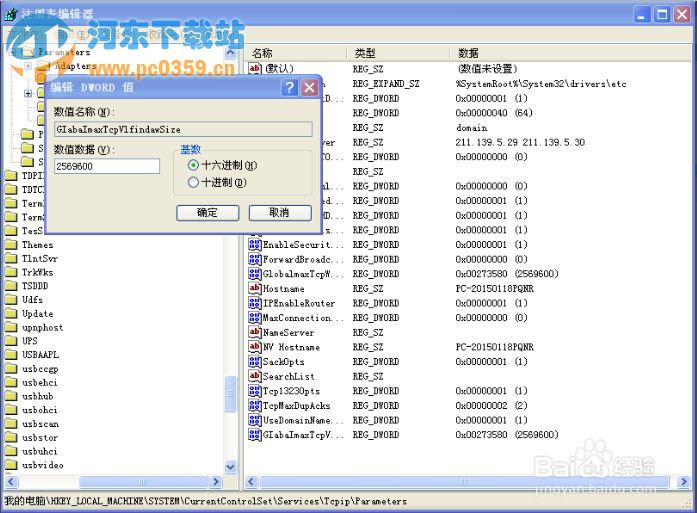Screen dimensions: 697x513
Task: Select decimal radio option in DWORD dialog
Action: [x=193, y=182]
